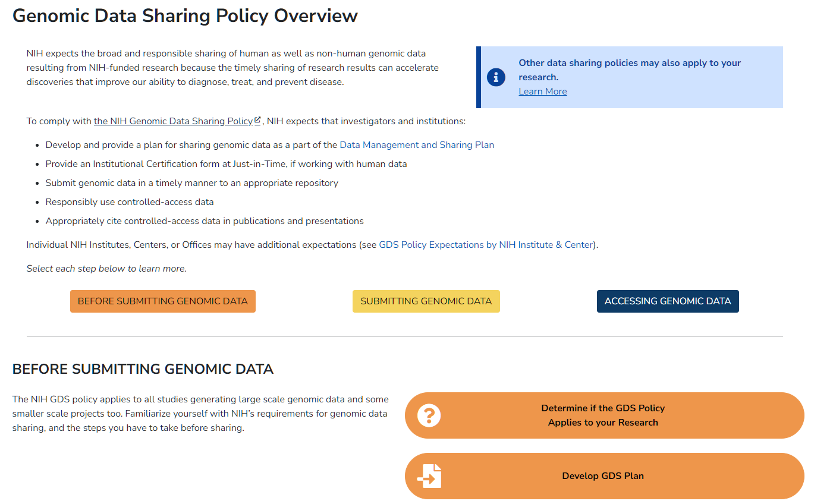The height and width of the screenshot is (504, 833).
Task: Click the Before Submitting Genomic Data section heading
Action: click(x=143, y=369)
